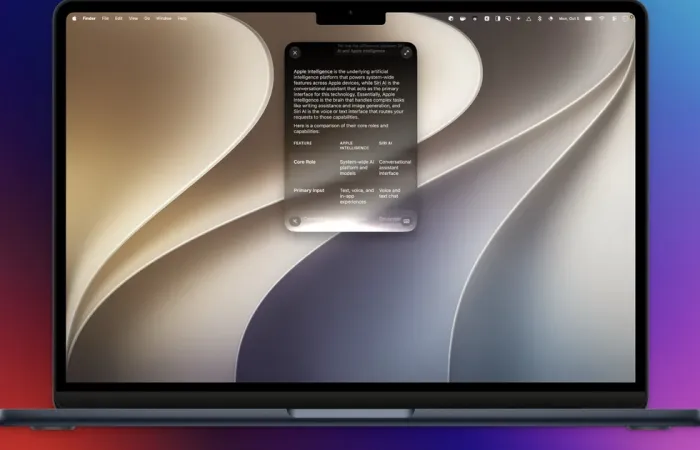Open the Edit menu
Image resolution: width=700 pixels, height=450 pixels.
pos(118,18)
